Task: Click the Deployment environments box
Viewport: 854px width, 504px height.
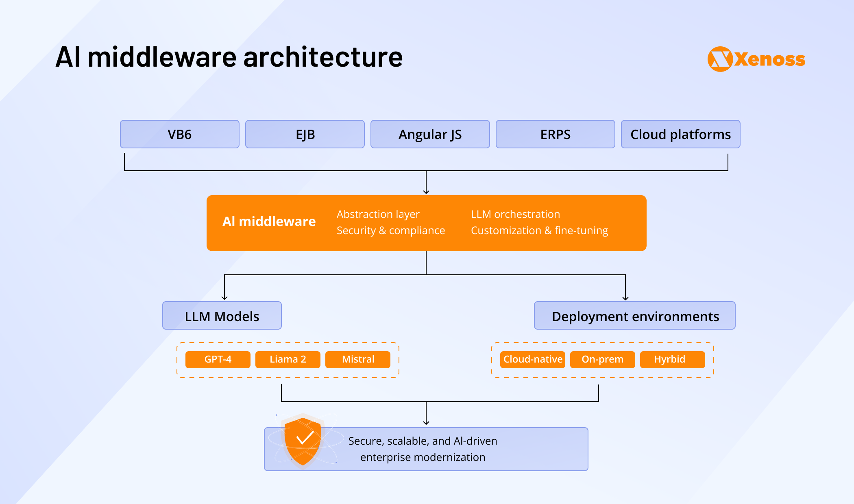Action: (635, 315)
